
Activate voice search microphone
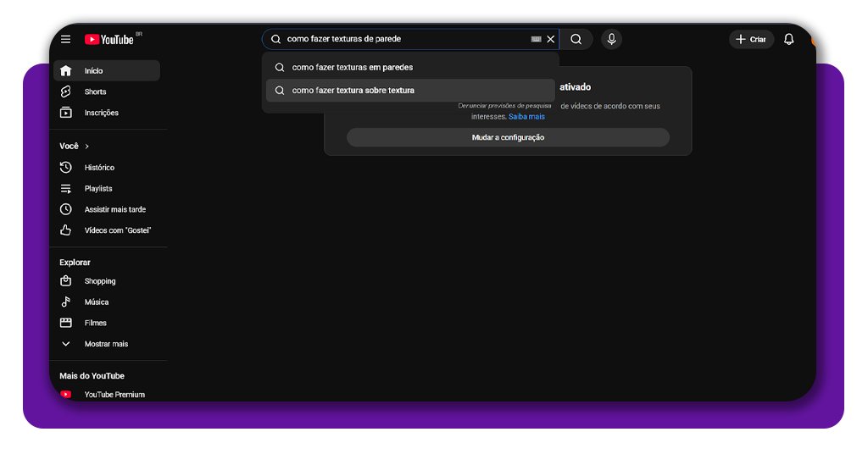pyautogui.click(x=611, y=39)
